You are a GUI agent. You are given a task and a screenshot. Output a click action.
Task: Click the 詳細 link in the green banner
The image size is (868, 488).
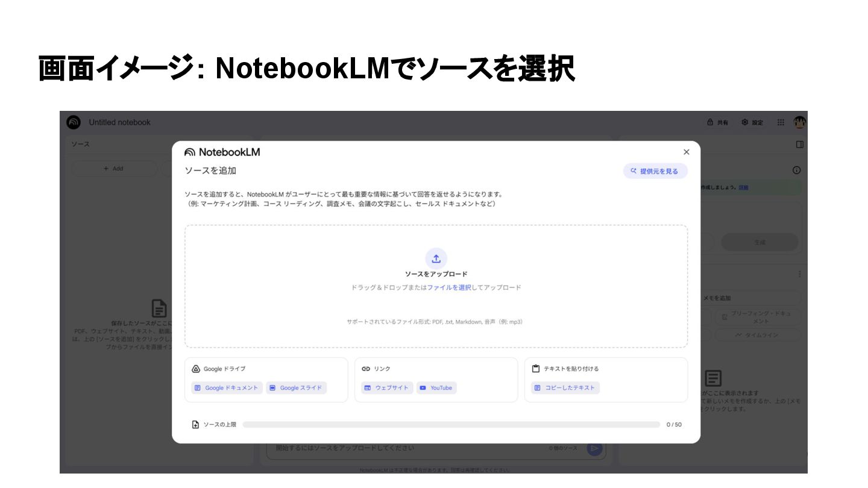[744, 187]
